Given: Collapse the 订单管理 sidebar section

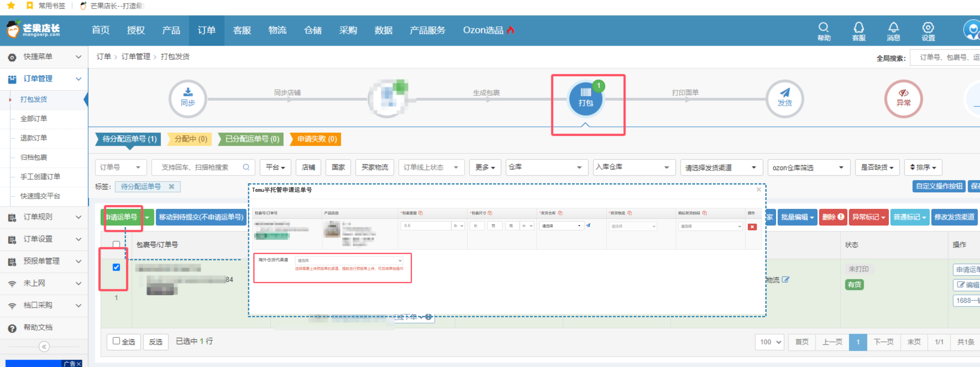Looking at the screenshot, I should [44, 79].
